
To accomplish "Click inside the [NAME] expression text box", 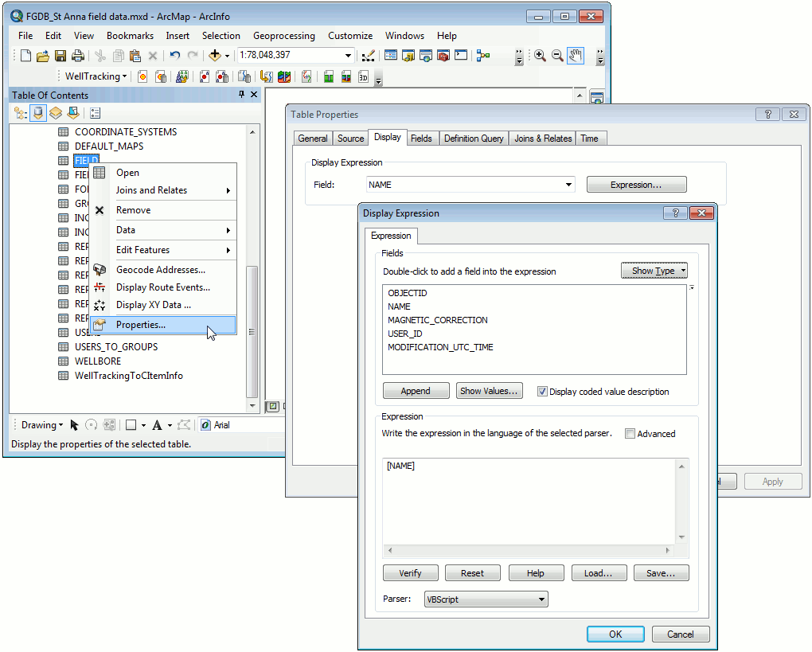I will pyautogui.click(x=529, y=500).
